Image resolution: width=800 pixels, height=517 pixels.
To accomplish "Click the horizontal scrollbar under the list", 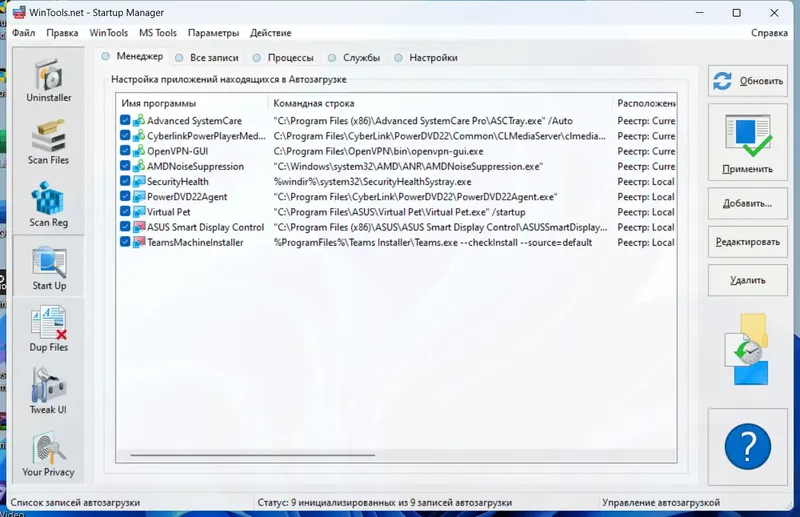I will coord(253,455).
